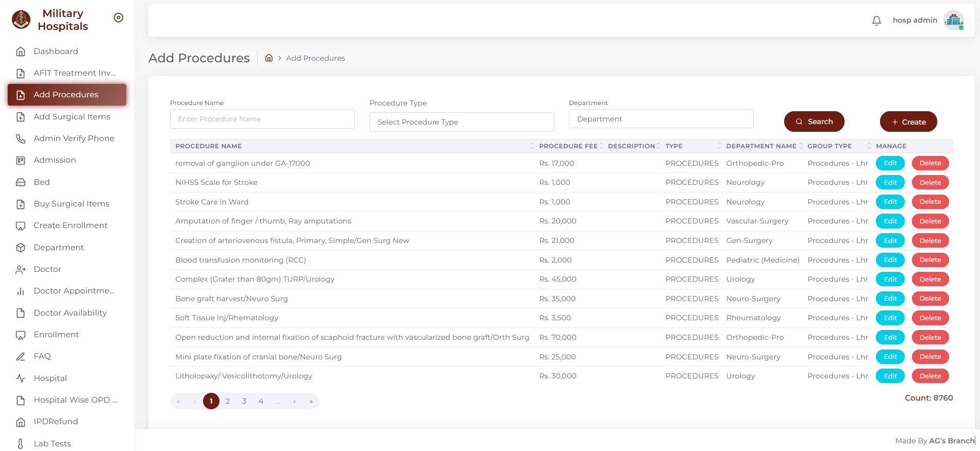The height and width of the screenshot is (451, 980).
Task: Sort table by Procedure Fee column
Action: [x=601, y=146]
